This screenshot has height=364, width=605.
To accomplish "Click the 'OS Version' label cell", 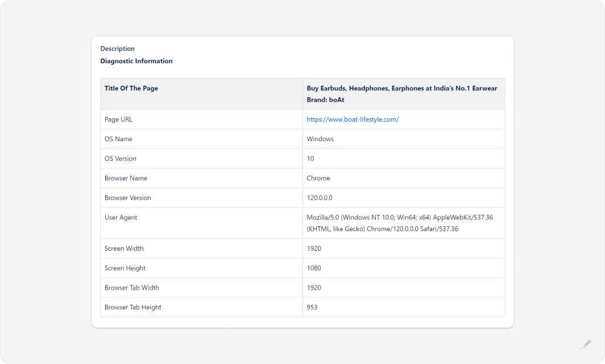I will [201, 159].
